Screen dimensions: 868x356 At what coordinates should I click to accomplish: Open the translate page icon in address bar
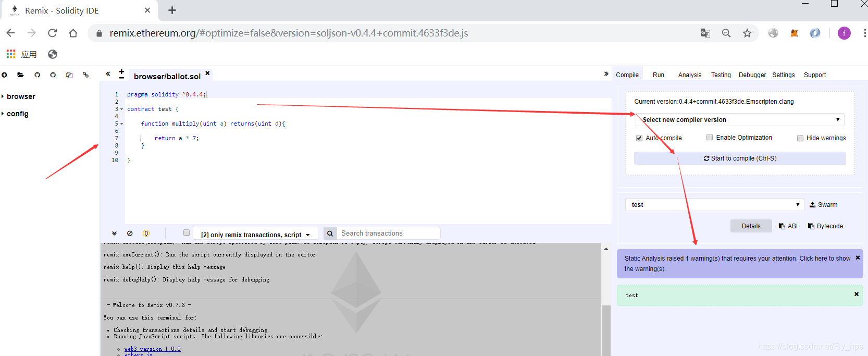click(x=705, y=33)
